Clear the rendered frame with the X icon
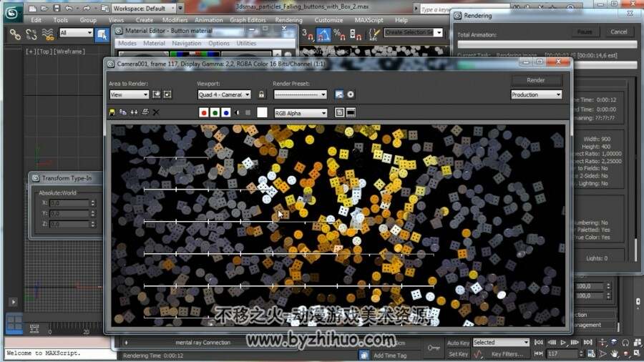 tap(156, 112)
